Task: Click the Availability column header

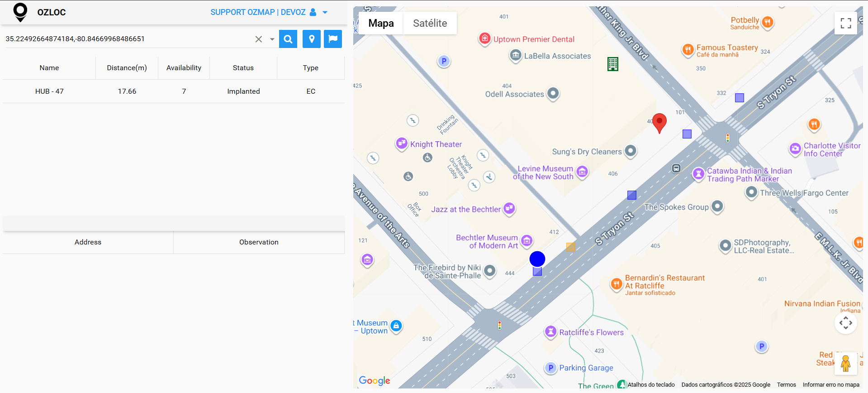Action: 184,68
